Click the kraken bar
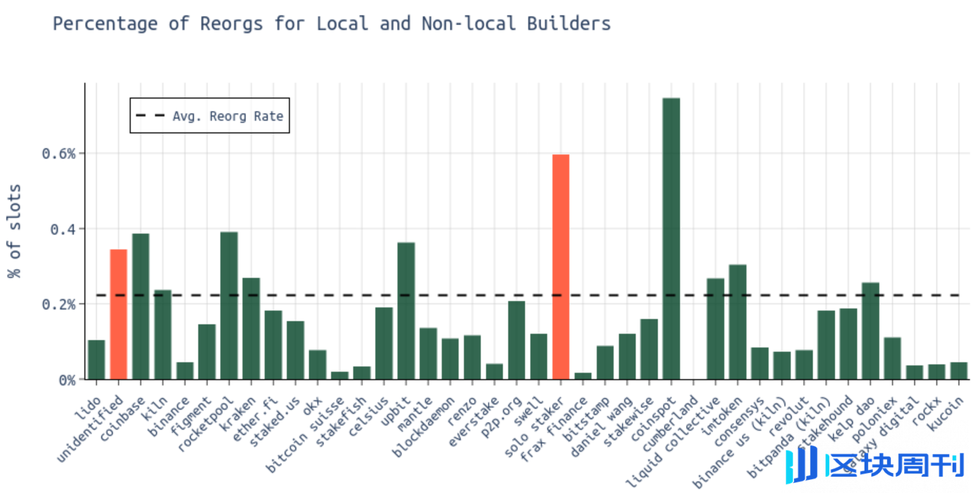The width and height of the screenshot is (980, 493). [x=251, y=328]
